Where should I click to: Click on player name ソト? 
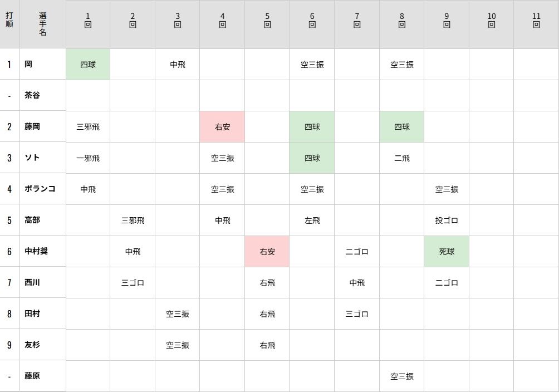pyautogui.click(x=32, y=158)
